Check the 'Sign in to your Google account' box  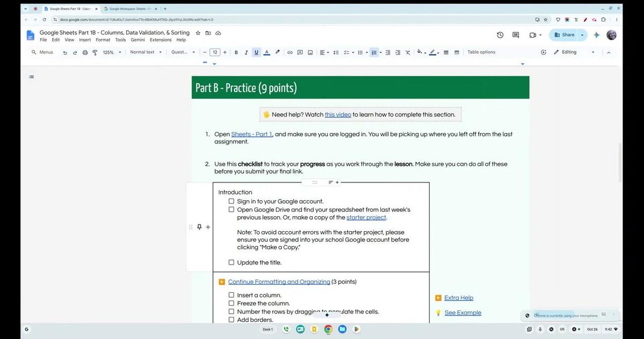click(231, 202)
